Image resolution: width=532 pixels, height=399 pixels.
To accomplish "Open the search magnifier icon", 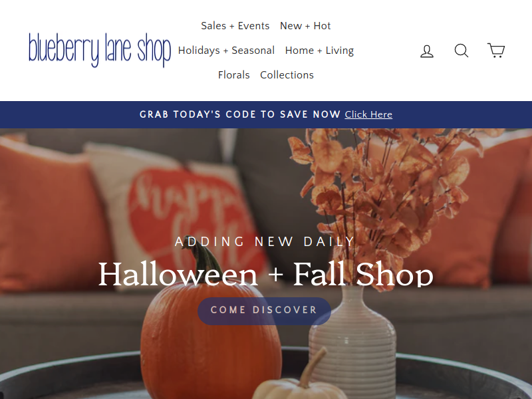I will pos(462,51).
